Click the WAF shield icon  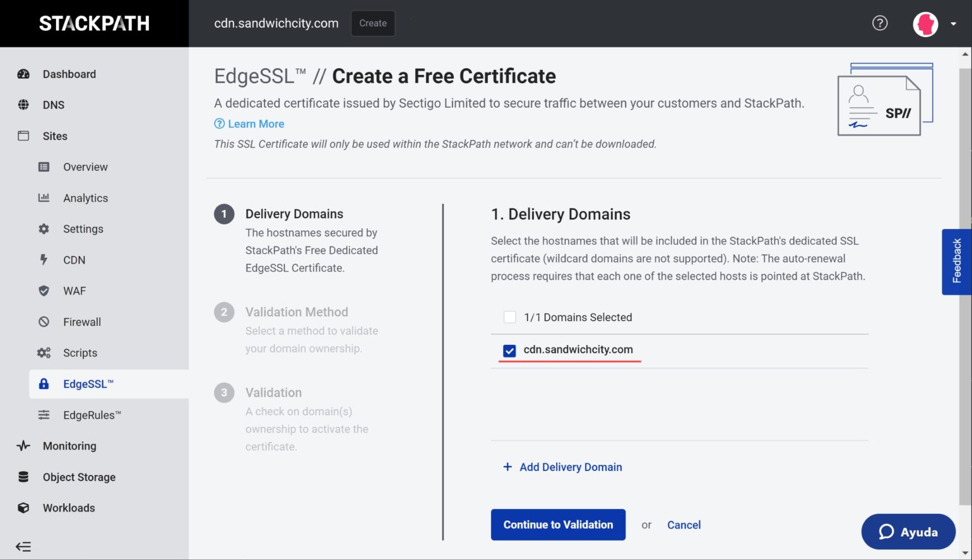tap(44, 291)
